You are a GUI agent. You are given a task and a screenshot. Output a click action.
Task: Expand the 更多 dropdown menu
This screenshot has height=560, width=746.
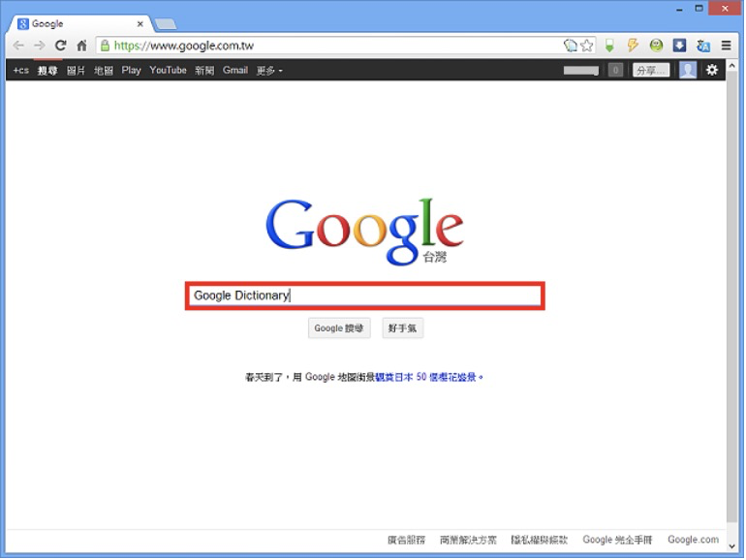tap(269, 71)
